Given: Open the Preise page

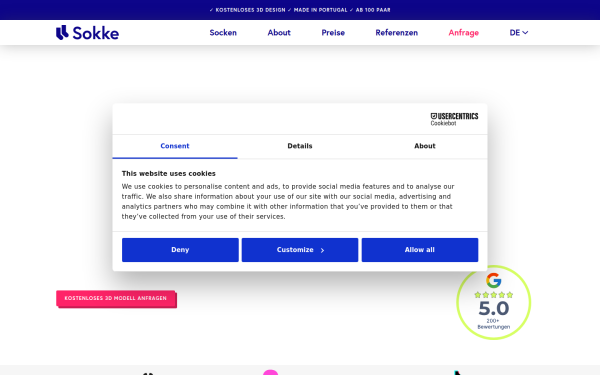Looking at the screenshot, I should (x=333, y=33).
